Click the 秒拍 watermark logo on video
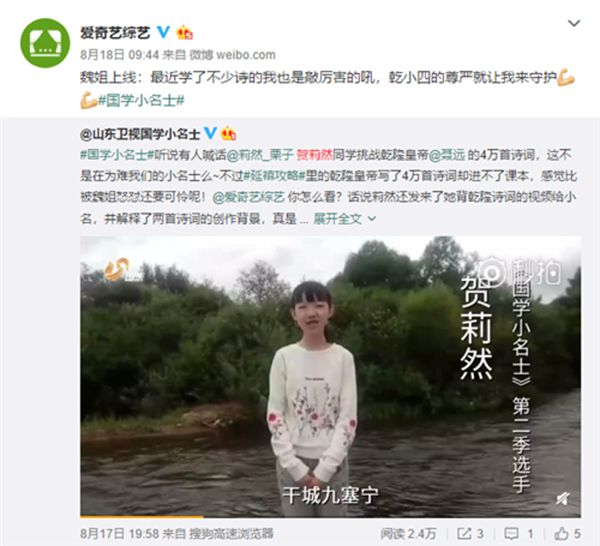 (x=521, y=272)
